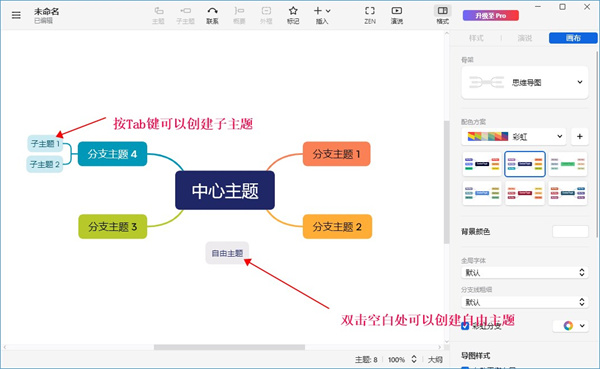This screenshot has height=369, width=600.
Task: Start the Pitch (演说) presentation mode
Action: [x=397, y=15]
